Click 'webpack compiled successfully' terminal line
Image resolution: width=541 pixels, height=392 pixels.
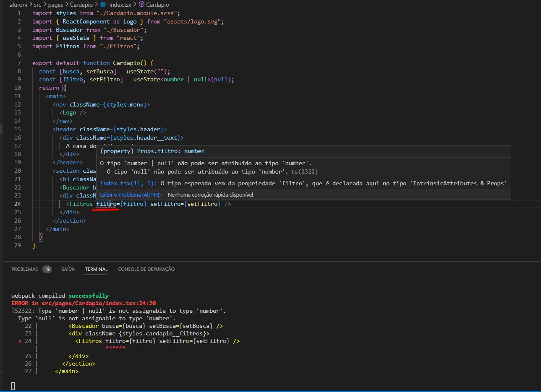coord(60,296)
